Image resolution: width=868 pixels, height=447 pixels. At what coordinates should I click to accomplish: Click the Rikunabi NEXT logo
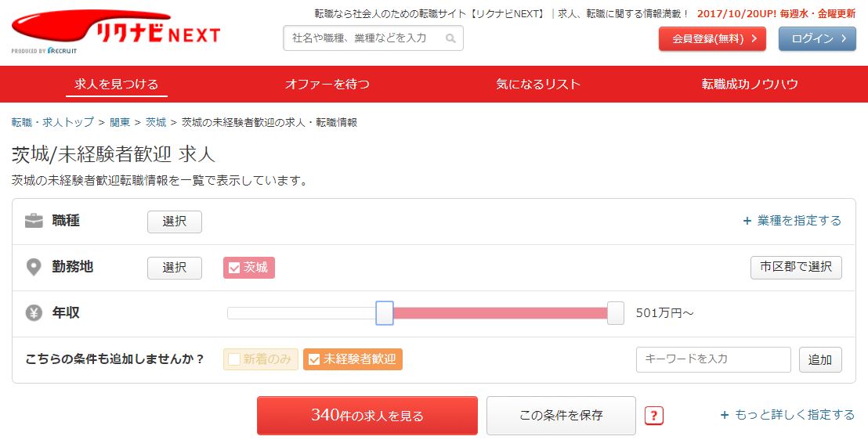[x=116, y=32]
